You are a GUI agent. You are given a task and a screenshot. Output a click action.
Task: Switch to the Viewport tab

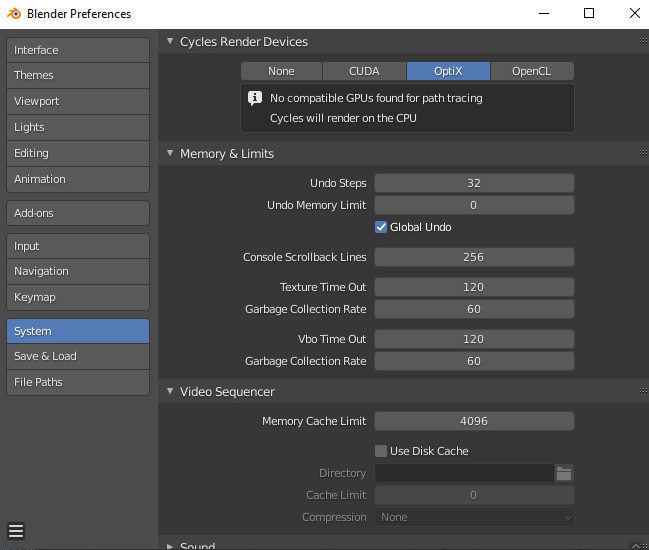click(78, 101)
